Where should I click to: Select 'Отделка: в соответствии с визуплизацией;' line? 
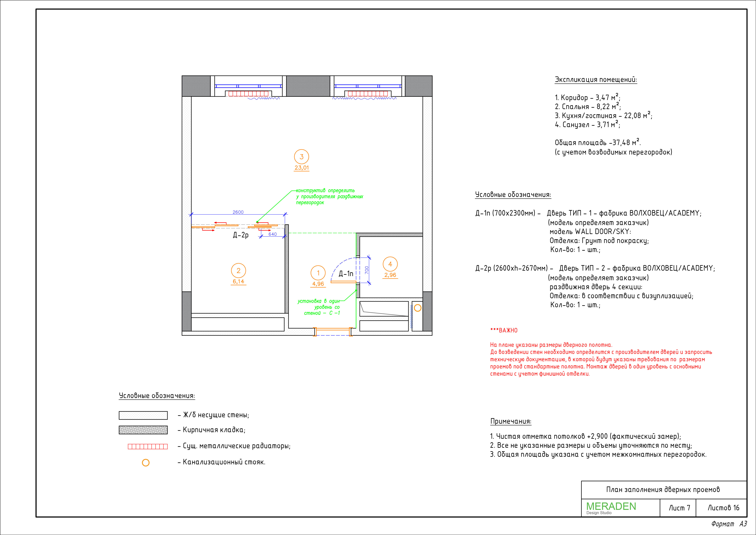pyautogui.click(x=622, y=296)
